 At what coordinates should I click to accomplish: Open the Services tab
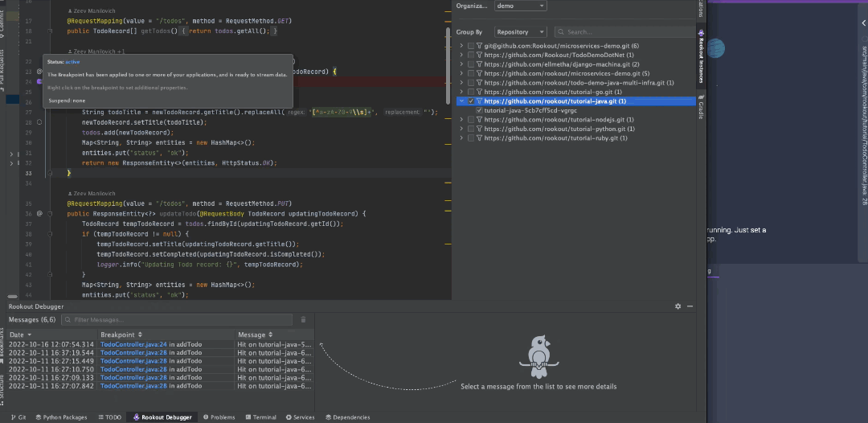300,417
